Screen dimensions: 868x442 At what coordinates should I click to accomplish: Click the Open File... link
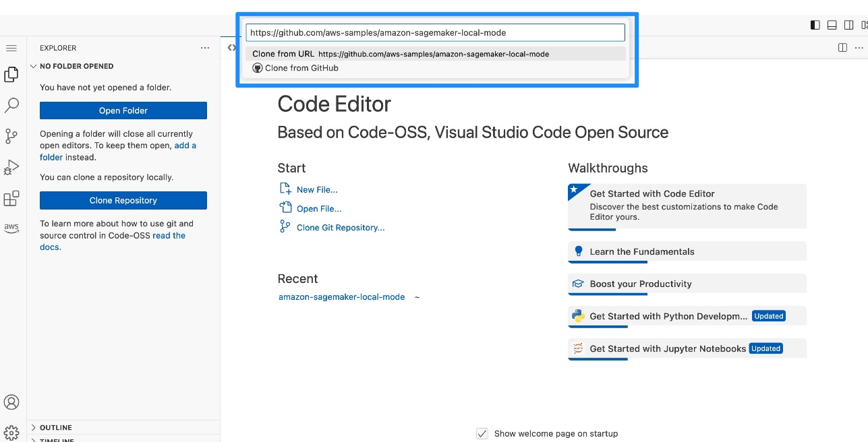[319, 209]
